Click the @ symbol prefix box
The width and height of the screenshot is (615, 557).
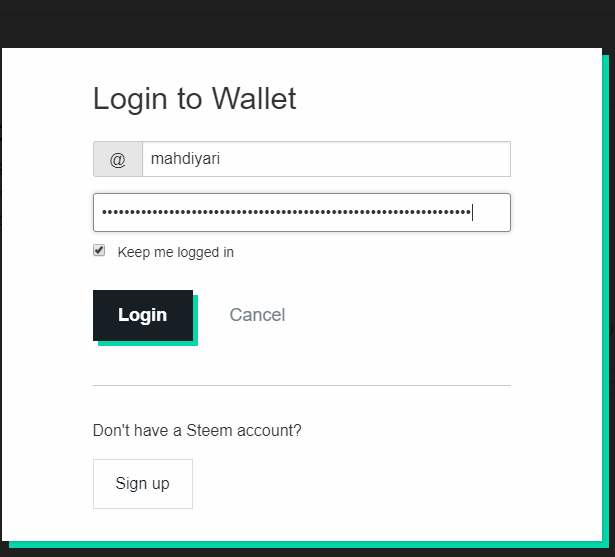118,159
